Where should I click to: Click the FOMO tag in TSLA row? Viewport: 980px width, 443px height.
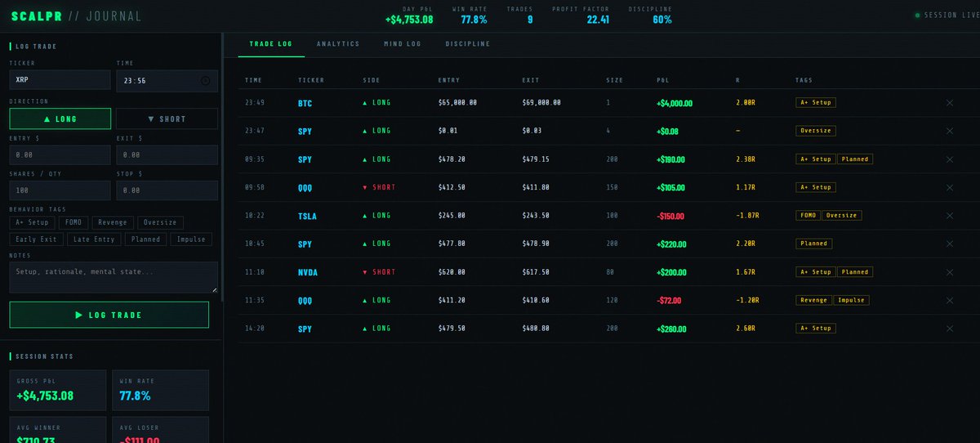(808, 216)
